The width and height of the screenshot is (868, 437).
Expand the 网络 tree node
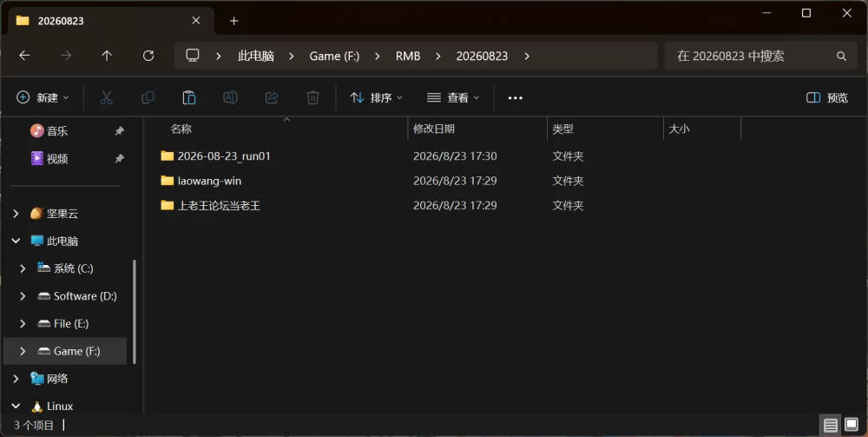(x=16, y=379)
